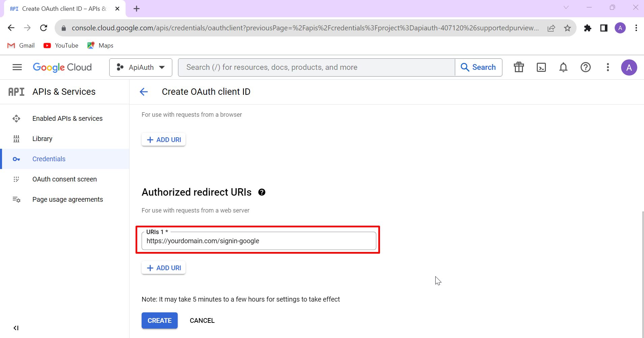
Task: Go back using the arrow beside Create OAuth client ID
Action: pos(144,91)
